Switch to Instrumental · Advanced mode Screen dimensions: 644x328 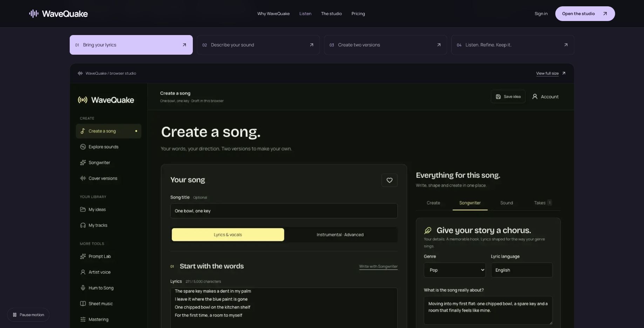tap(340, 235)
